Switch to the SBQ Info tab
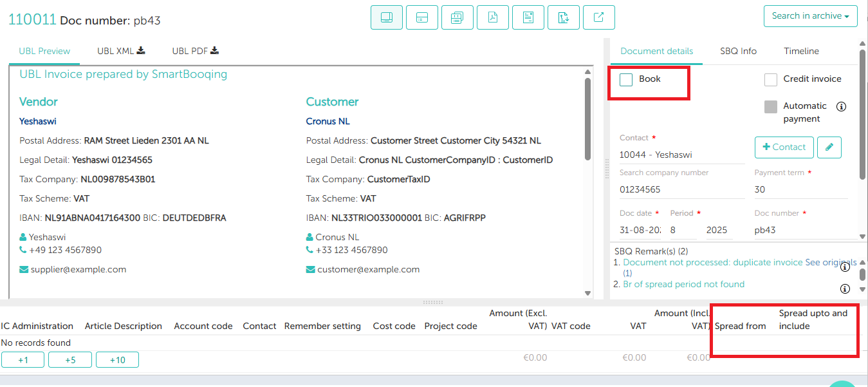Screen dimensions: 868x387 point(738,51)
